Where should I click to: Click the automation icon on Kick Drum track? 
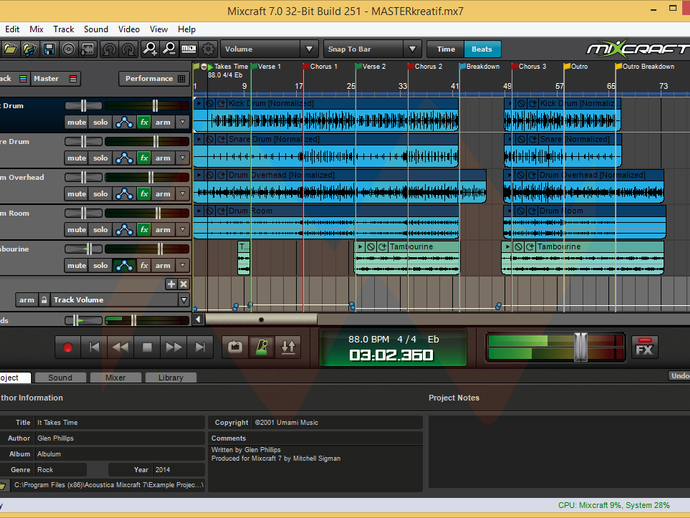tap(124, 122)
